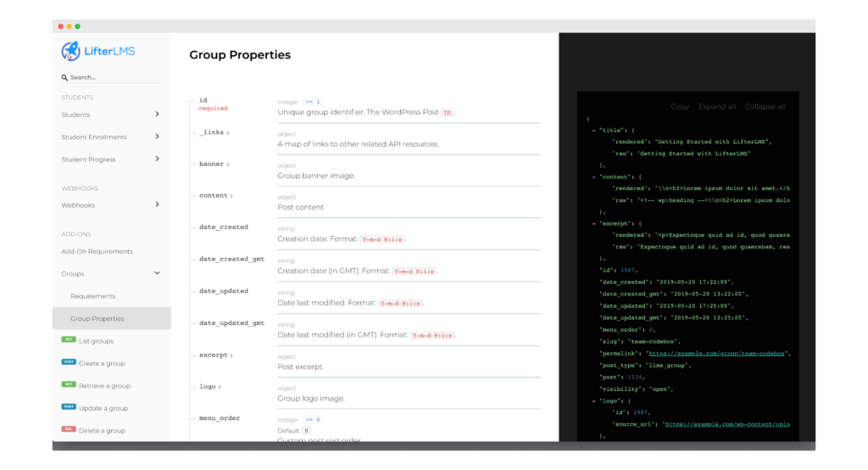
Task: Open the Delete a group endpoint
Action: coord(102,431)
